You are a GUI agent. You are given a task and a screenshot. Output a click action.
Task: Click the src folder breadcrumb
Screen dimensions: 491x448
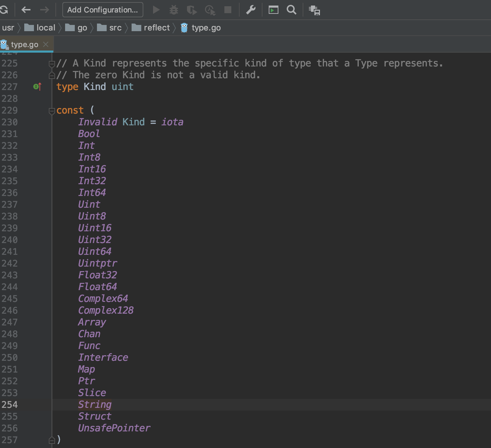[x=115, y=28]
